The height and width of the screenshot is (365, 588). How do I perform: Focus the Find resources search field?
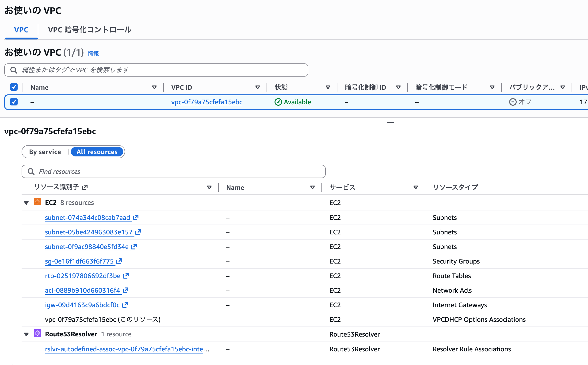(x=174, y=171)
